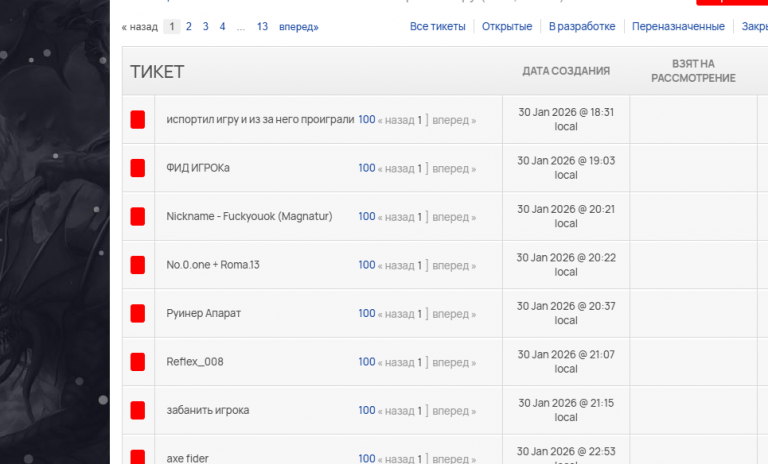
Task: Switch to the 'В разработке' tab
Action: [582, 26]
